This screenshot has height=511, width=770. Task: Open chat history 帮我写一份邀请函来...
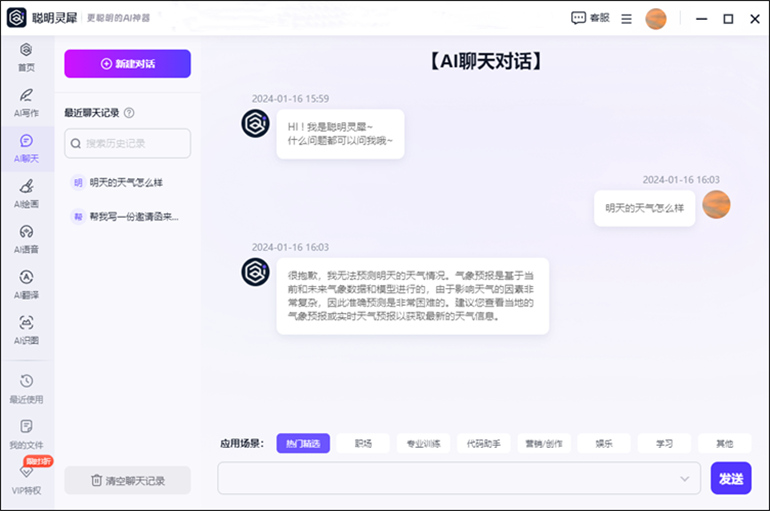pyautogui.click(x=127, y=216)
